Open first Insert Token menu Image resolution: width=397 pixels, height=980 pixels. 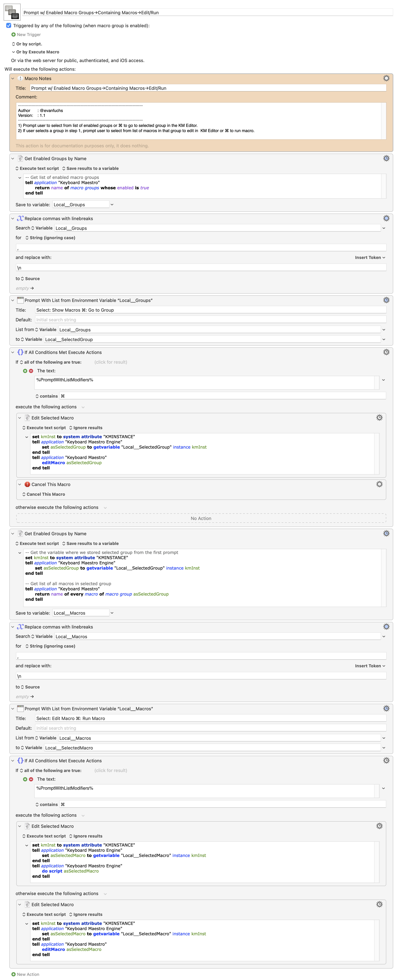[x=370, y=258]
